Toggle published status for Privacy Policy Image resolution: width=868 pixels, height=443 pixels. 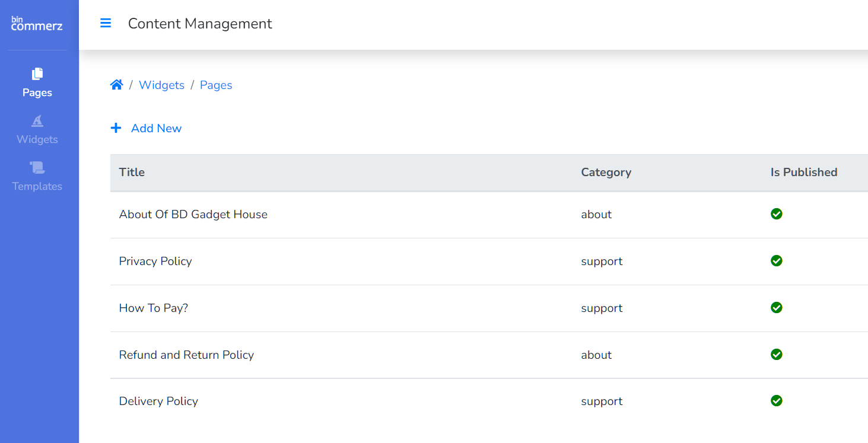point(776,261)
